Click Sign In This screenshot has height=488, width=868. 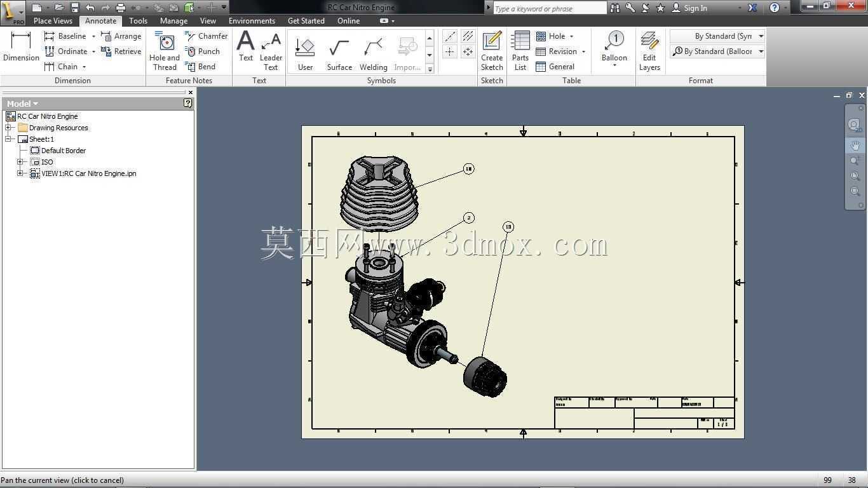pos(689,8)
